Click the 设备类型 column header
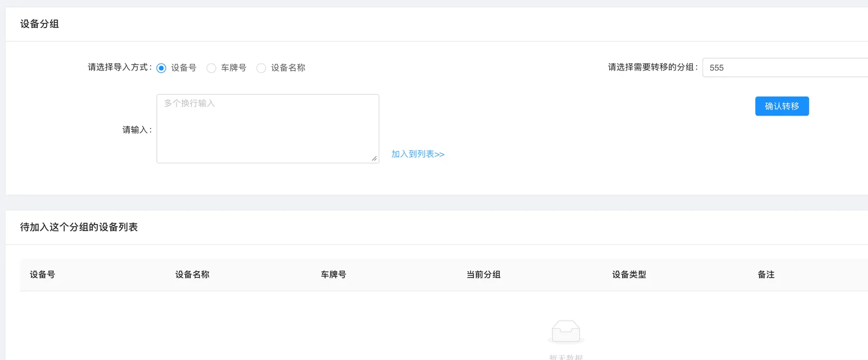Viewport: 868px width, 360px height. 629,274
